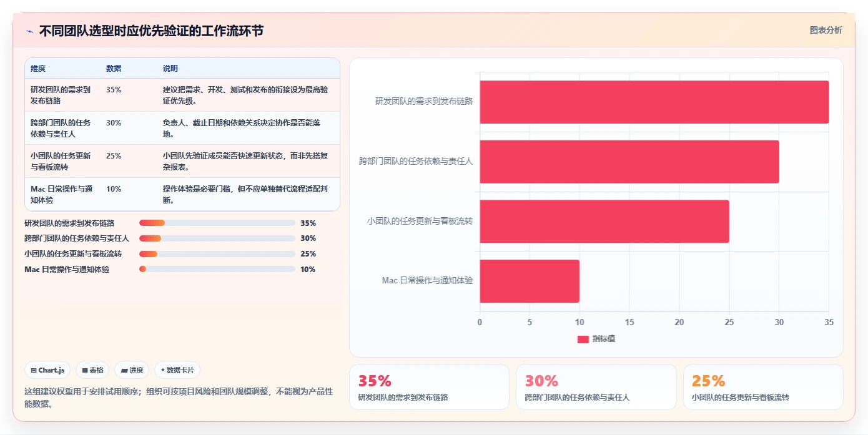Click the 30% value in table
868x435 pixels.
114,123
